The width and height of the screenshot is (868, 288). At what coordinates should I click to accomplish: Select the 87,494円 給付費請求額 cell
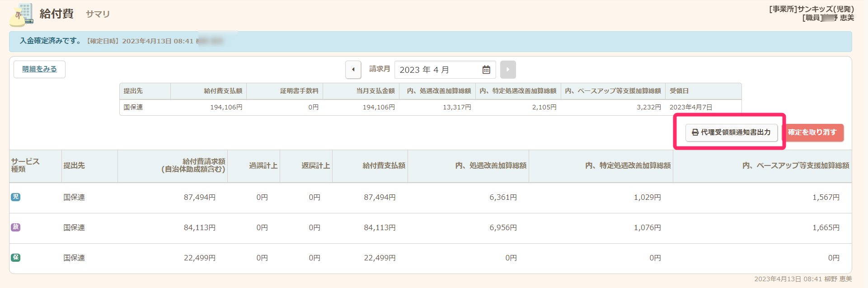click(199, 198)
